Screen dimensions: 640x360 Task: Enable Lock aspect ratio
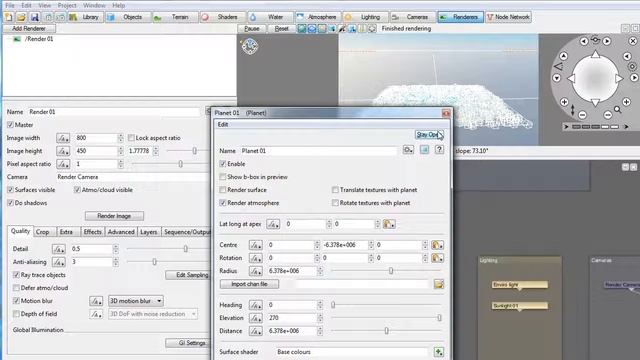[131, 138]
